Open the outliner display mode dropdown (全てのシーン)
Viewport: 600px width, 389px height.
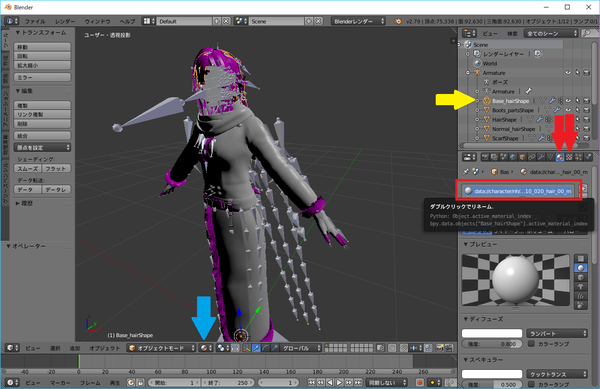click(x=551, y=34)
